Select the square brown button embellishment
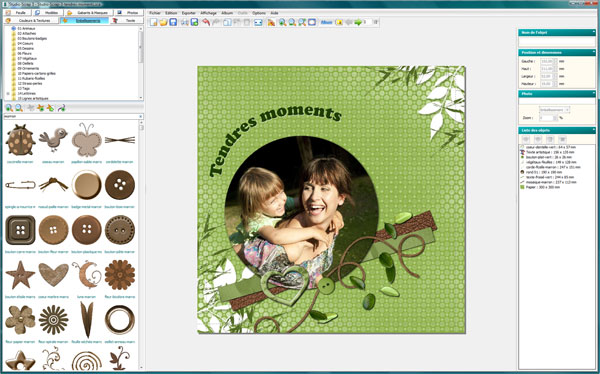 (x=20, y=230)
